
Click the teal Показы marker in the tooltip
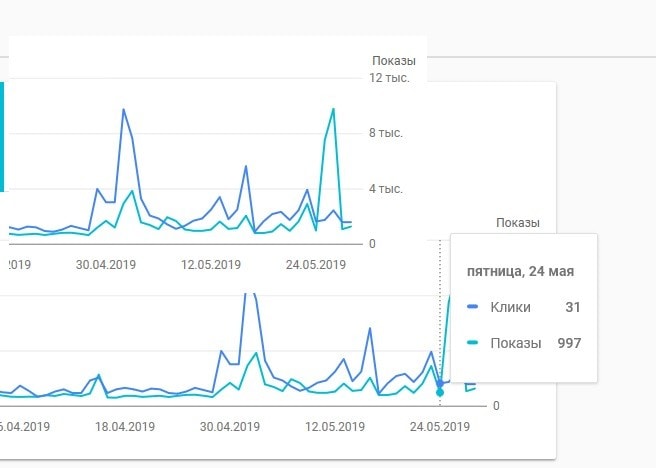tap(472, 343)
